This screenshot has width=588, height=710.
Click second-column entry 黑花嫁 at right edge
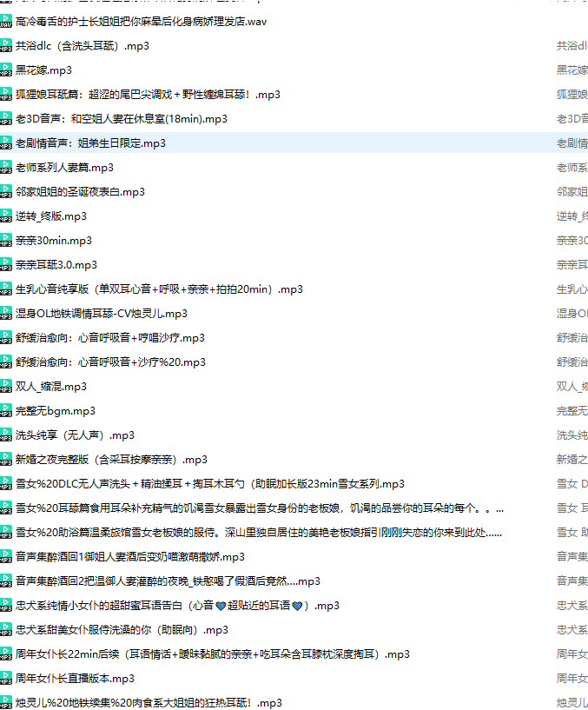572,70
